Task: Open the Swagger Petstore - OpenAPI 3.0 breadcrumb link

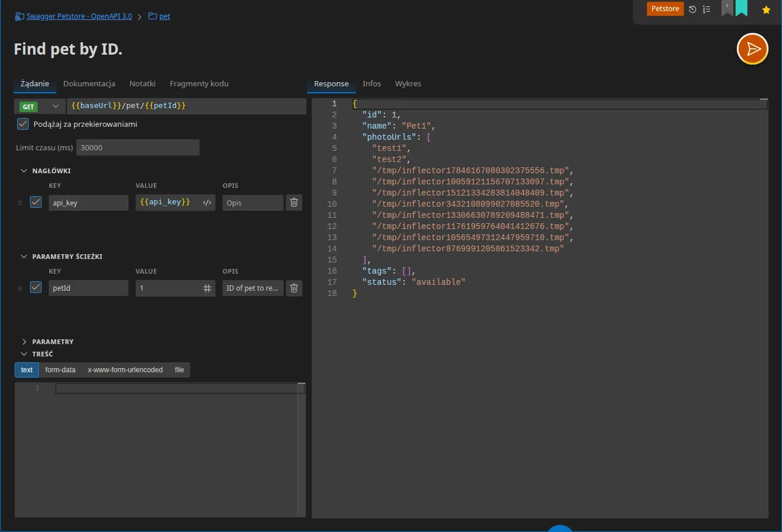Action: pos(79,16)
